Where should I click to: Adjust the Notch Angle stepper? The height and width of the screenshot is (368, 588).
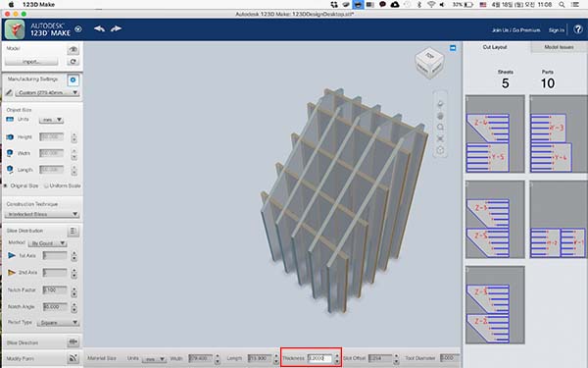(74, 307)
